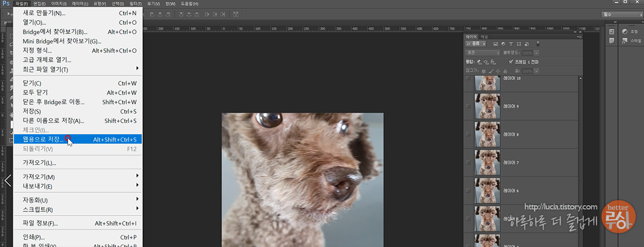Viewport: 644px width, 247px height.
Task: Open the layers panel flyout menu icon
Action: (x=579, y=37)
